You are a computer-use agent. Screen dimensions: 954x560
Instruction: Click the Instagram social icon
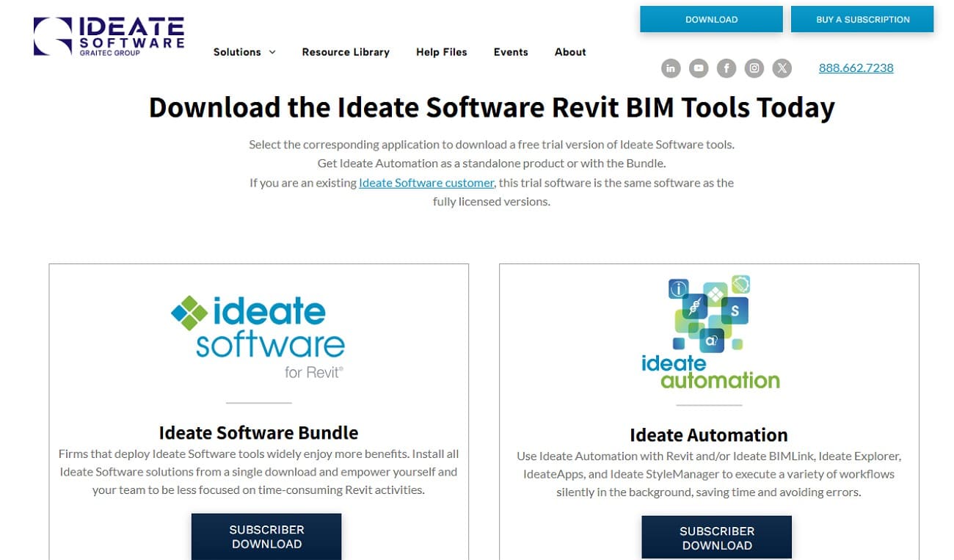[754, 68]
